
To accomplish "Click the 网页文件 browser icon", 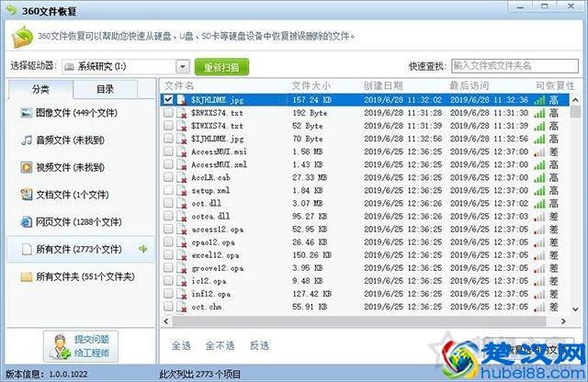I will pos(27,222).
